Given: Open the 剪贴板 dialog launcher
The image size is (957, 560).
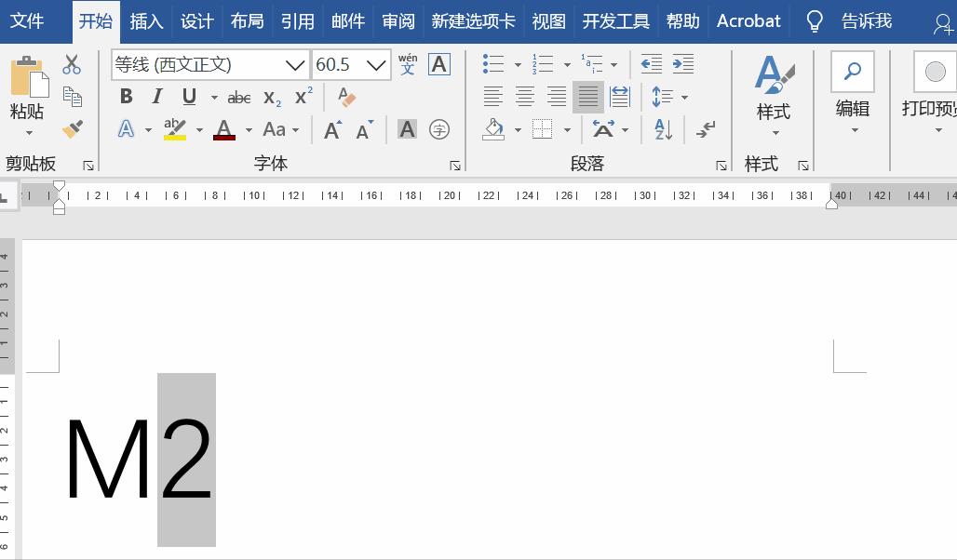Looking at the screenshot, I should [90, 165].
